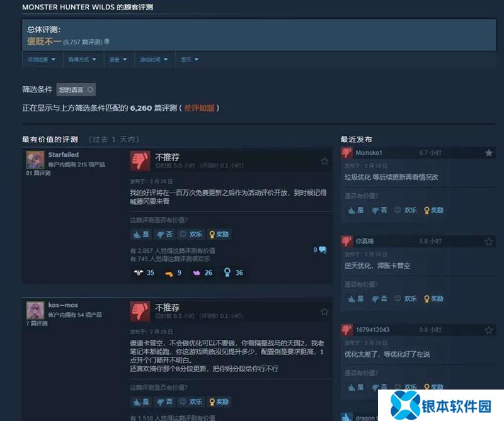This screenshot has height=421, width=504.
Task: Expand the 显示 filter dropdown
Action: pyautogui.click(x=190, y=59)
